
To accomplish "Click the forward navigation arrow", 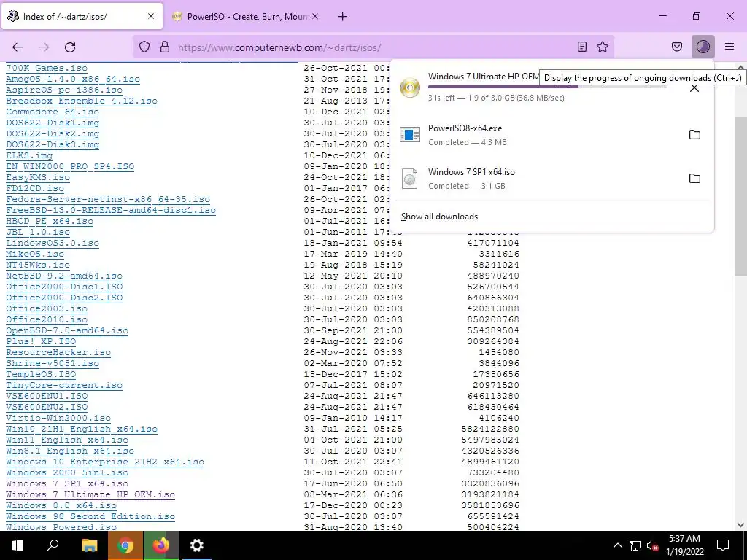I will tap(44, 47).
